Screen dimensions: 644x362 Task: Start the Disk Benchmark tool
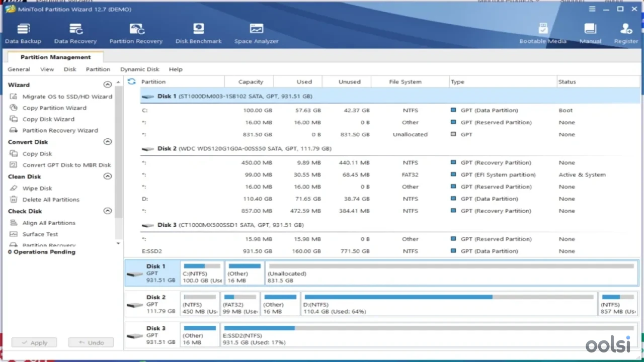point(198,34)
